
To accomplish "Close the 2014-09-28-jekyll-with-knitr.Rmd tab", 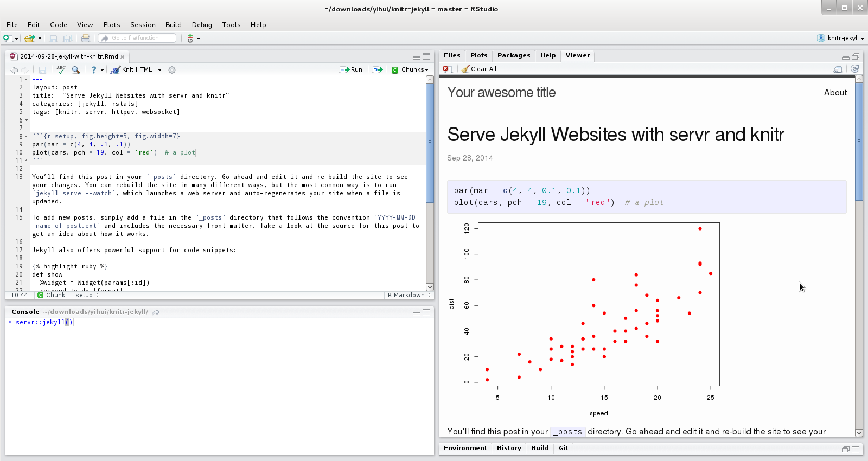I will pyautogui.click(x=123, y=57).
